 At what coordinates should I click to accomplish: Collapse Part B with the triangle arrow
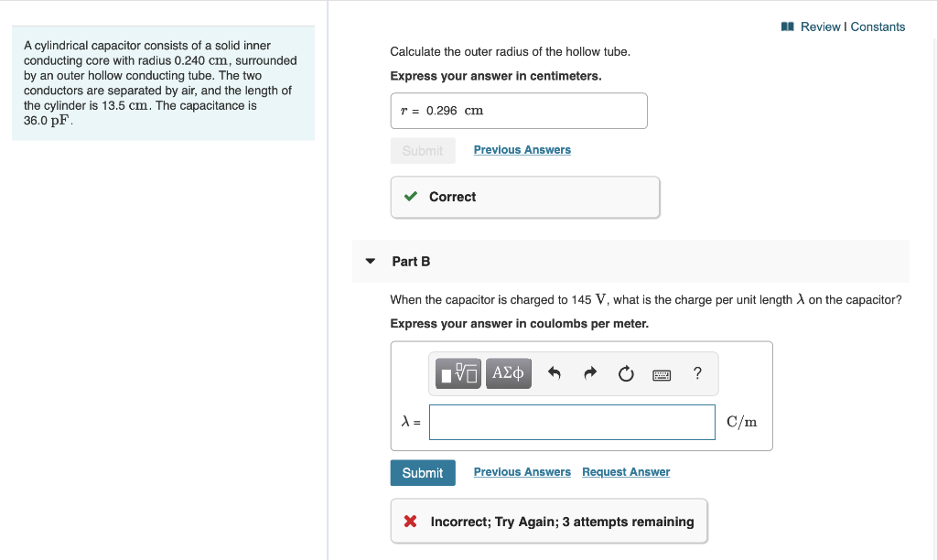pos(371,261)
